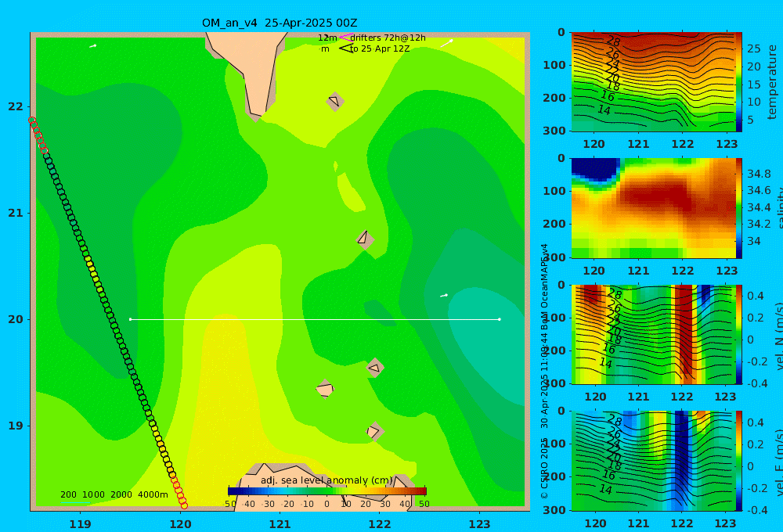
Task: Click the latitude label 22 on the map axis
Action: pyautogui.click(x=16, y=106)
